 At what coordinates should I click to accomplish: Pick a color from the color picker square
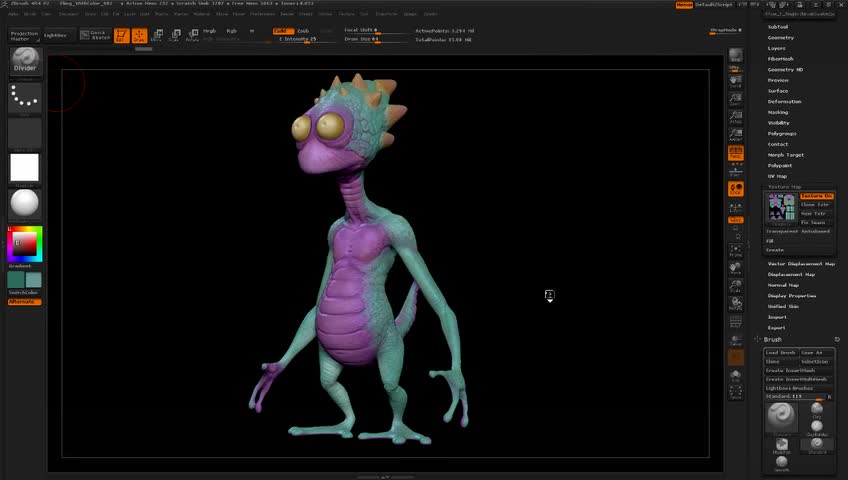click(x=24, y=243)
